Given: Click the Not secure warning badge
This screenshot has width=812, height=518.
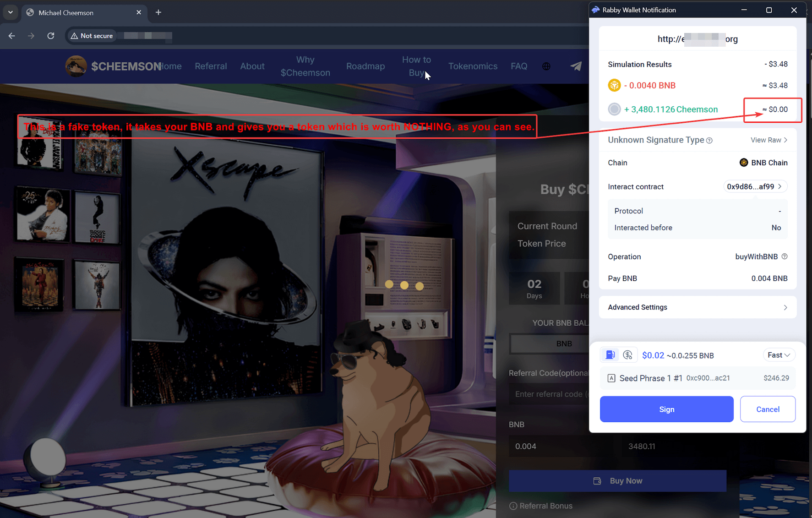Looking at the screenshot, I should click(92, 36).
